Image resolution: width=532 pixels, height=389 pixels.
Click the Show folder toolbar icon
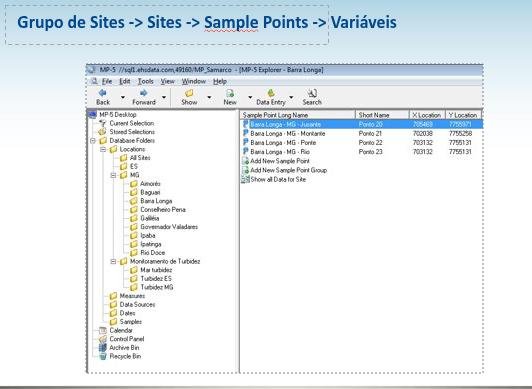[x=189, y=93]
